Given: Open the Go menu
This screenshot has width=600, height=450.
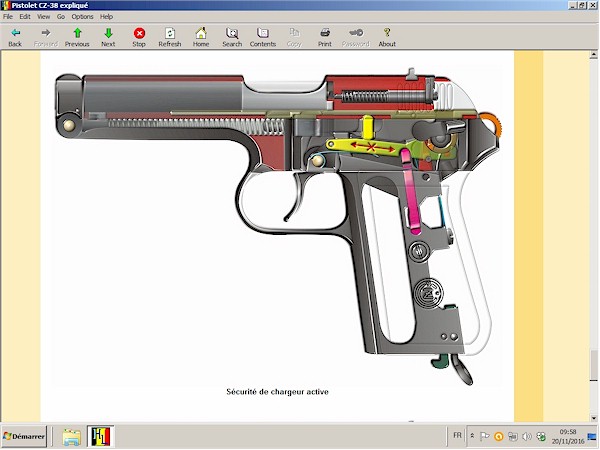Looking at the screenshot, I should tap(61, 16).
